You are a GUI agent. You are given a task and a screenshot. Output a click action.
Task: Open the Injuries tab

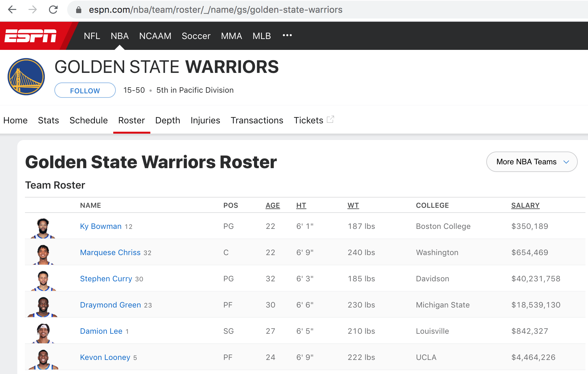(x=205, y=120)
